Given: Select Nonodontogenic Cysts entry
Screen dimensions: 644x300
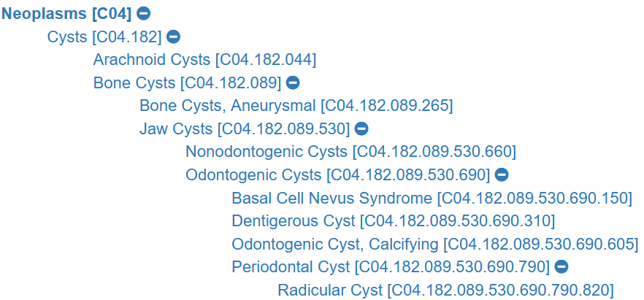Looking at the screenshot, I should (x=350, y=152).
